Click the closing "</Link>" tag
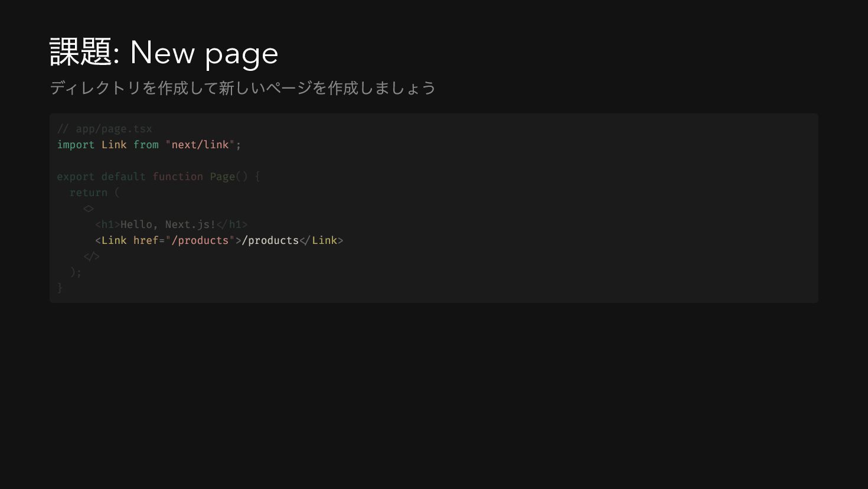This screenshot has width=868, height=489. point(321,240)
